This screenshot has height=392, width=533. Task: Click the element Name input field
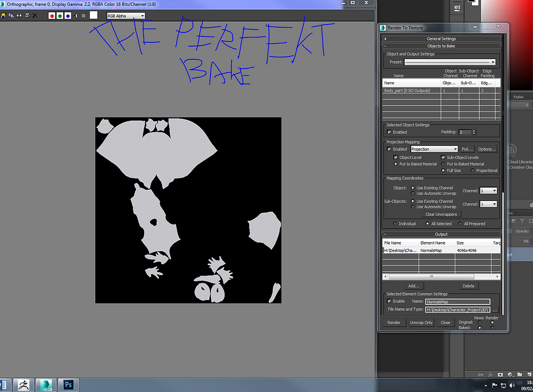point(458,302)
